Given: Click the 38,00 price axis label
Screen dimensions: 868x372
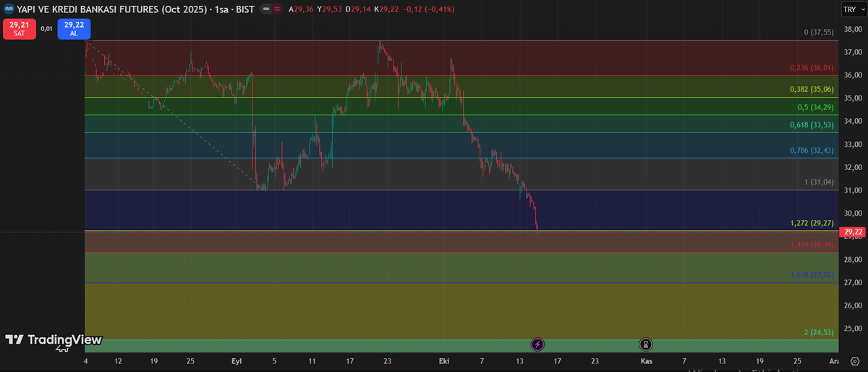Looking at the screenshot, I should tap(853, 30).
